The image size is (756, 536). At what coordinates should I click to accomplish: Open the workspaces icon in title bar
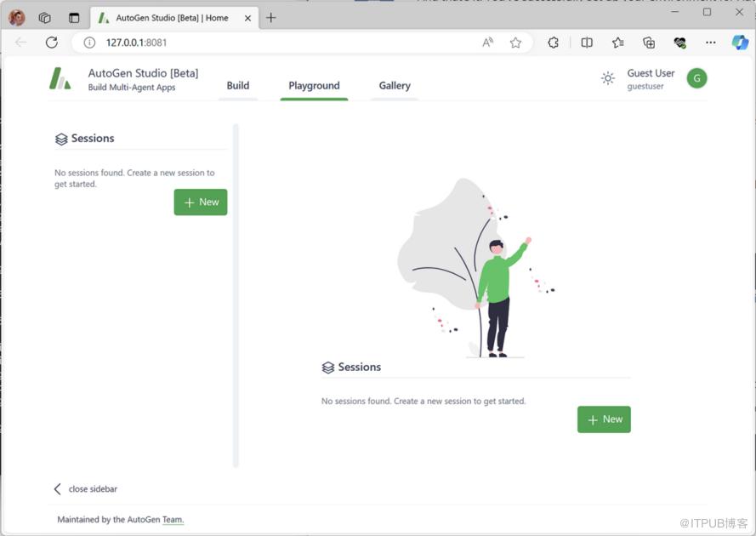[45, 18]
